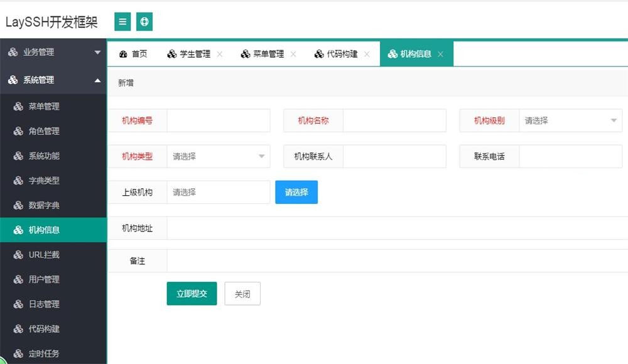Viewport: 628px width, 364px height.
Task: Open the URL拦截 management page
Action: [38, 254]
